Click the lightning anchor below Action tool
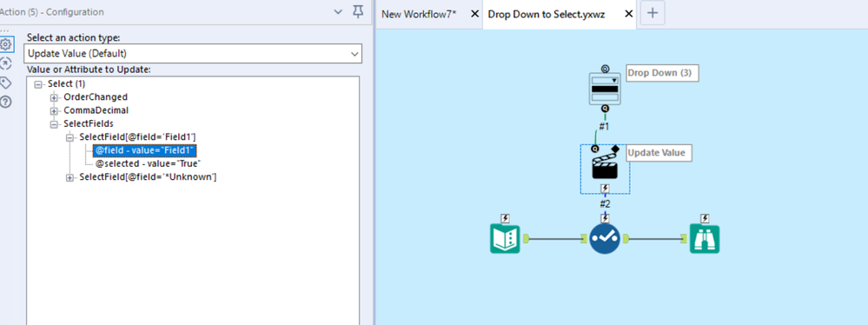Viewport: 868px width, 325px height. 605,189
